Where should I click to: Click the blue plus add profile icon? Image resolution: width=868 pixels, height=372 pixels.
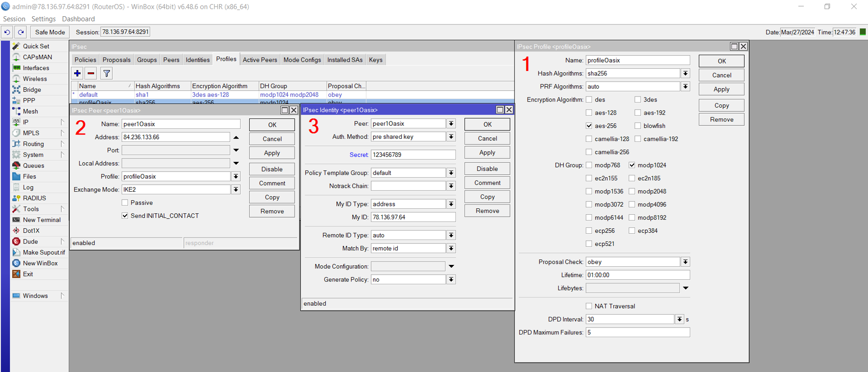coord(77,73)
